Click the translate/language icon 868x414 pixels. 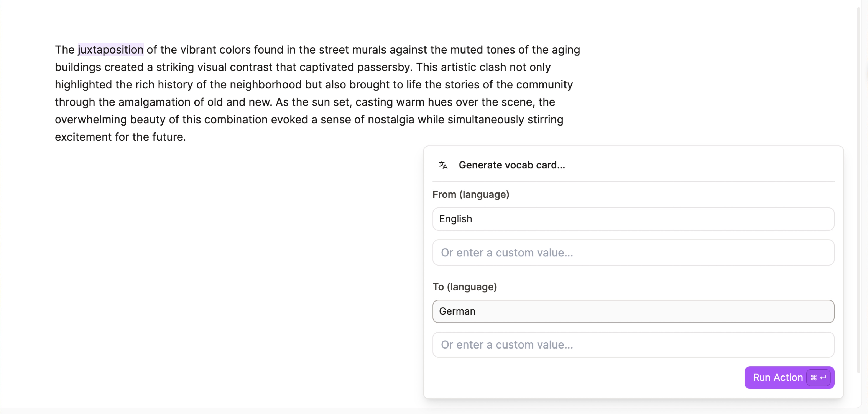[443, 165]
